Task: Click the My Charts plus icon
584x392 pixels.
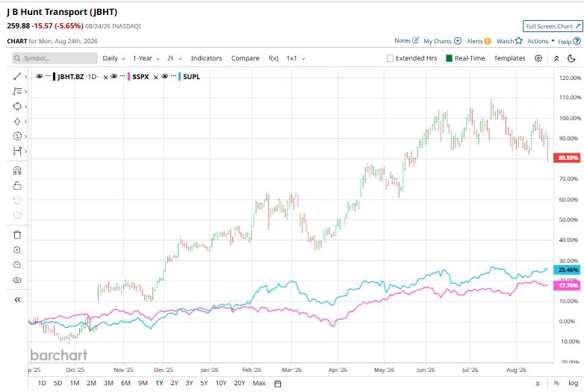Action: (458, 41)
